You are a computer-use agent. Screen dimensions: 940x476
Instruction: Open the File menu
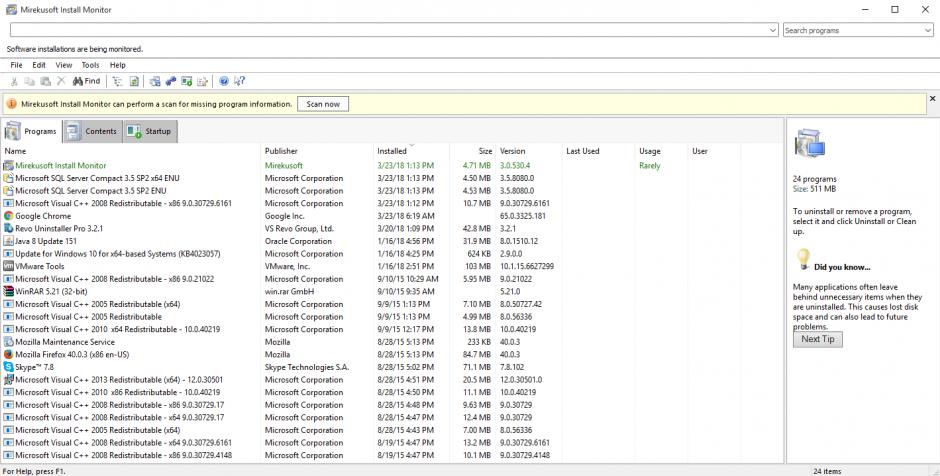tap(16, 65)
